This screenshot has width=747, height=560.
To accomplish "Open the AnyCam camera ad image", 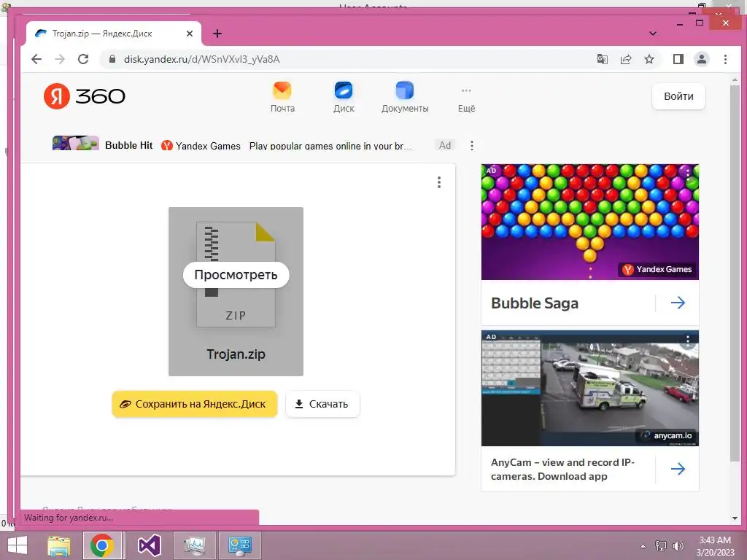I will [x=589, y=388].
